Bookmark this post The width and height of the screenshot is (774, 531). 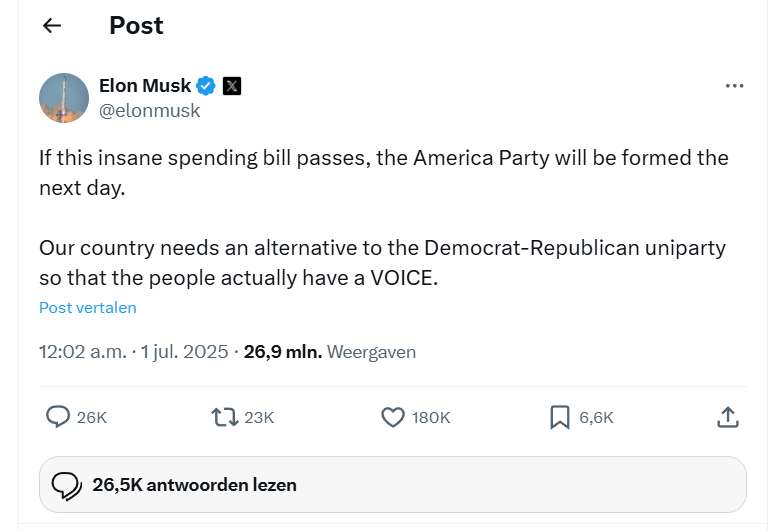(560, 417)
